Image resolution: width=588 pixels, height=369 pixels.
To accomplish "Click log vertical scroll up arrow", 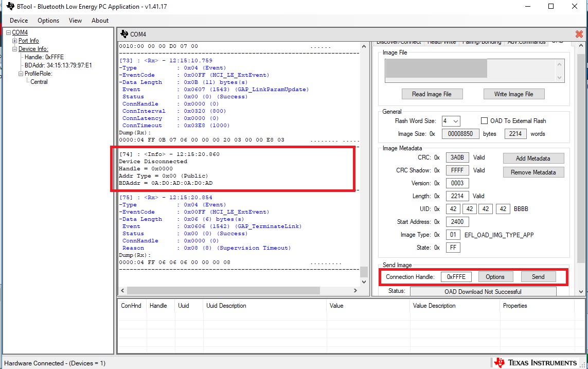I will 364,46.
